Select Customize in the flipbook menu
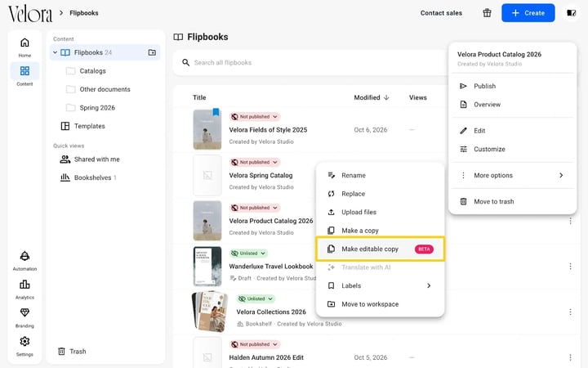The height and width of the screenshot is (368, 588). click(512, 149)
